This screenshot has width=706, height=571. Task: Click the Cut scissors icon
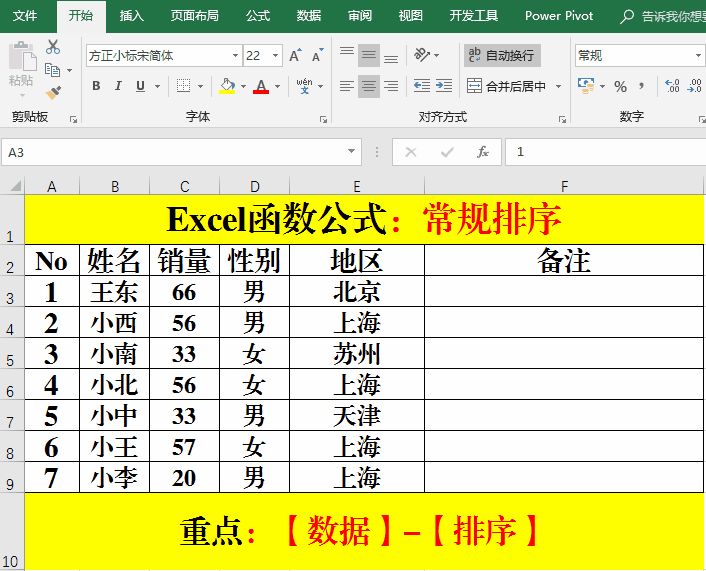click(x=53, y=47)
